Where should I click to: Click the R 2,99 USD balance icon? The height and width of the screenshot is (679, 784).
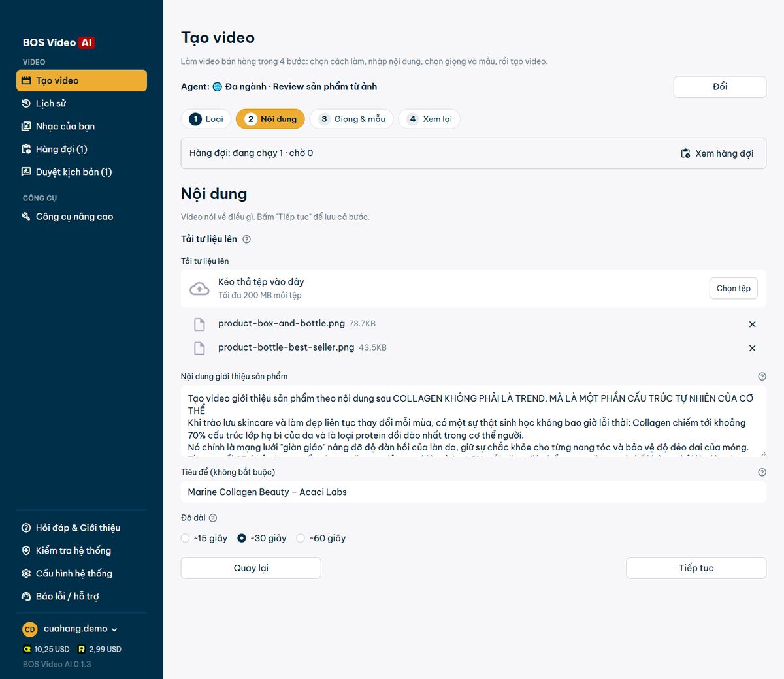point(82,649)
